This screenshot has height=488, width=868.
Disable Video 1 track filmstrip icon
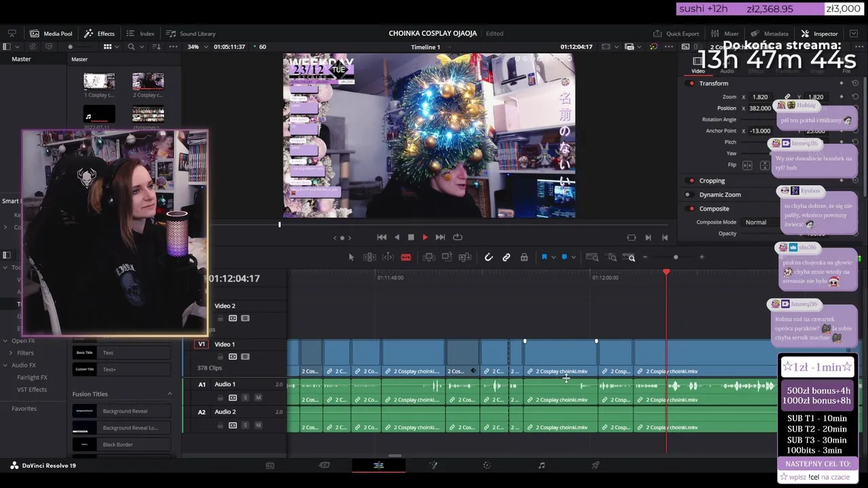245,357
